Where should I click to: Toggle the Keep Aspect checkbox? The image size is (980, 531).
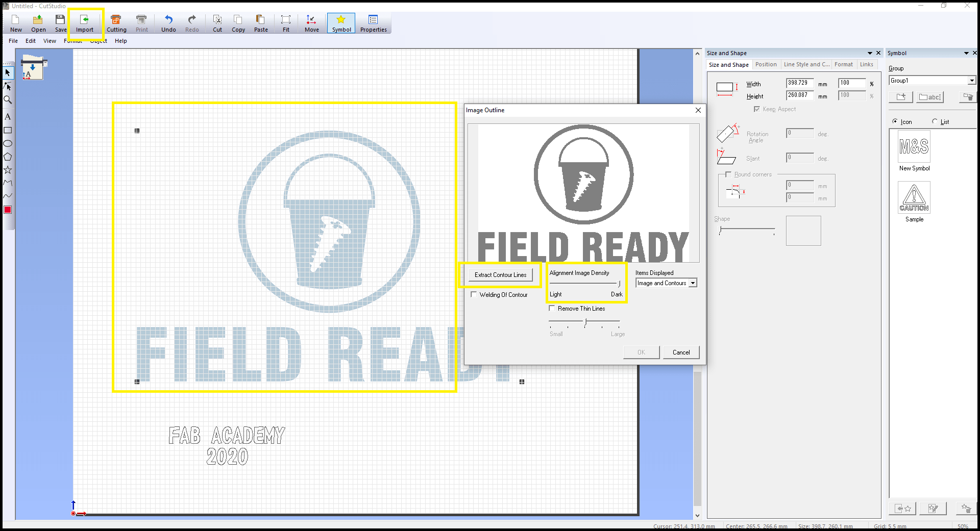(x=756, y=109)
